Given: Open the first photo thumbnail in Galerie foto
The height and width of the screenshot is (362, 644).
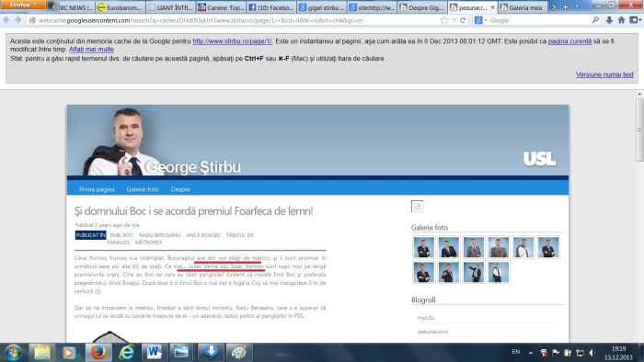Looking at the screenshot, I should click(423, 247).
